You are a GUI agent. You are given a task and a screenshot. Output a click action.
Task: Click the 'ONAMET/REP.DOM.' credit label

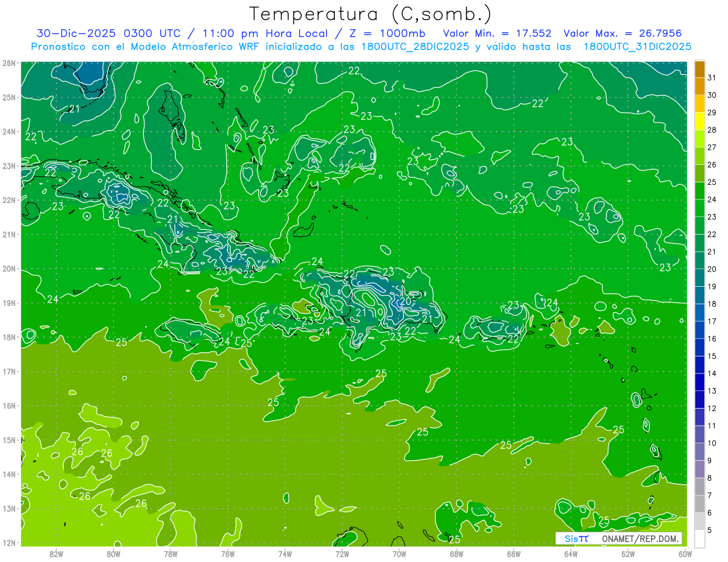click(x=641, y=538)
